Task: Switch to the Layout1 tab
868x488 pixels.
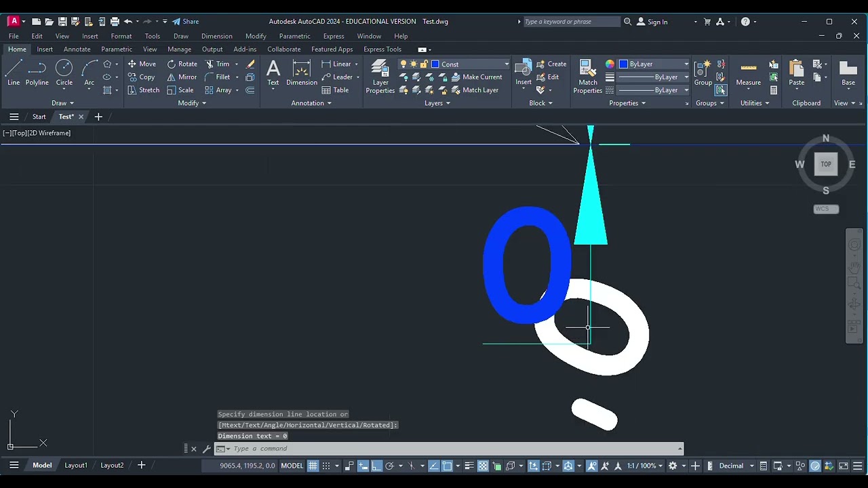Action: [x=76, y=466]
